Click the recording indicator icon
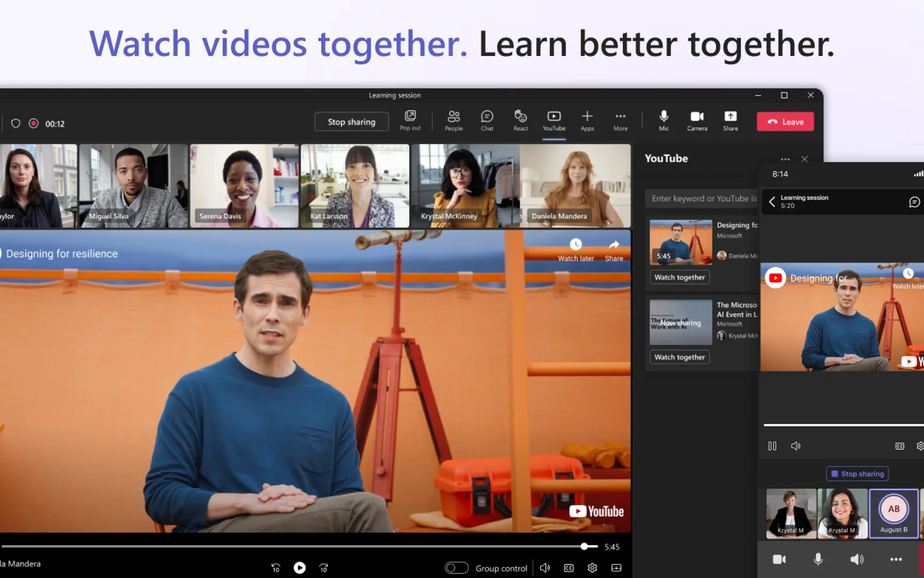Screen dimensions: 924x578 pos(33,123)
